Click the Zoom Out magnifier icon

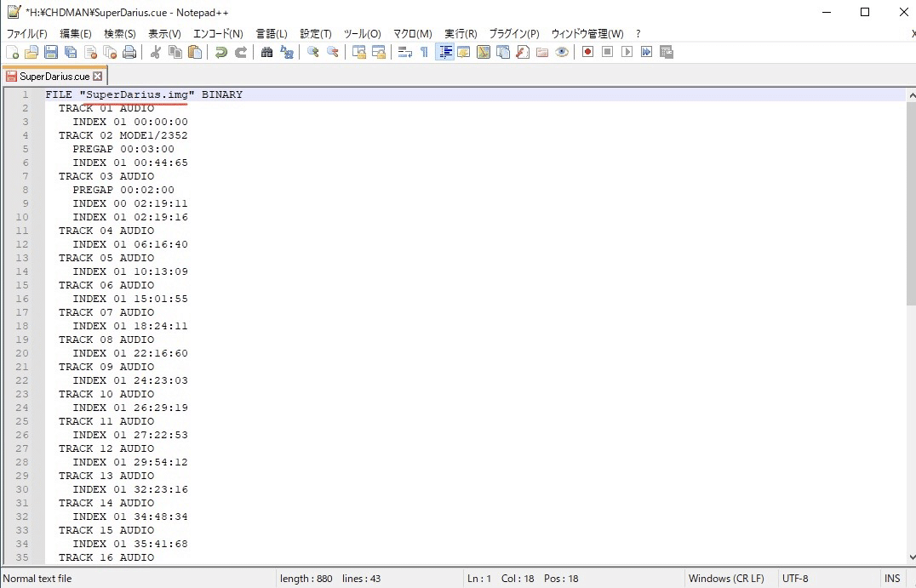(333, 53)
